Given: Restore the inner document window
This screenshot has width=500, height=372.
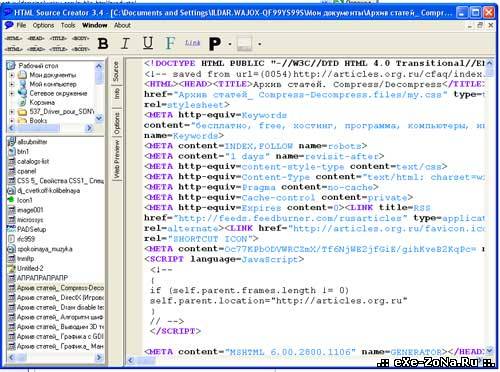Looking at the screenshot, I should 480,25.
